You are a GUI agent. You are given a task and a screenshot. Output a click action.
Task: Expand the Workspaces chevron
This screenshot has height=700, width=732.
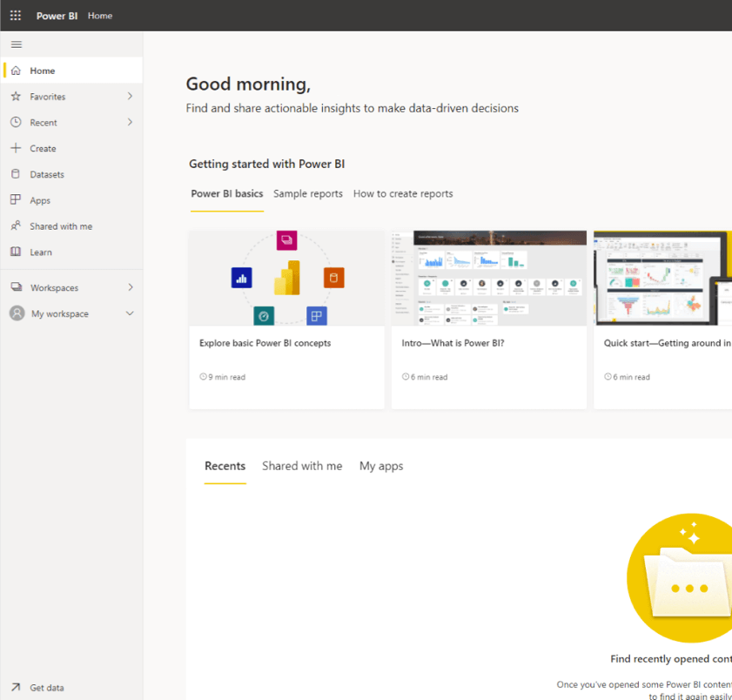click(131, 287)
